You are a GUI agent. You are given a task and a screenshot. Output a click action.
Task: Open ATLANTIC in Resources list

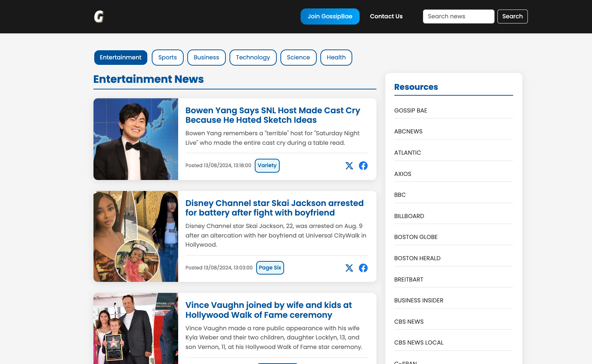[408, 153]
